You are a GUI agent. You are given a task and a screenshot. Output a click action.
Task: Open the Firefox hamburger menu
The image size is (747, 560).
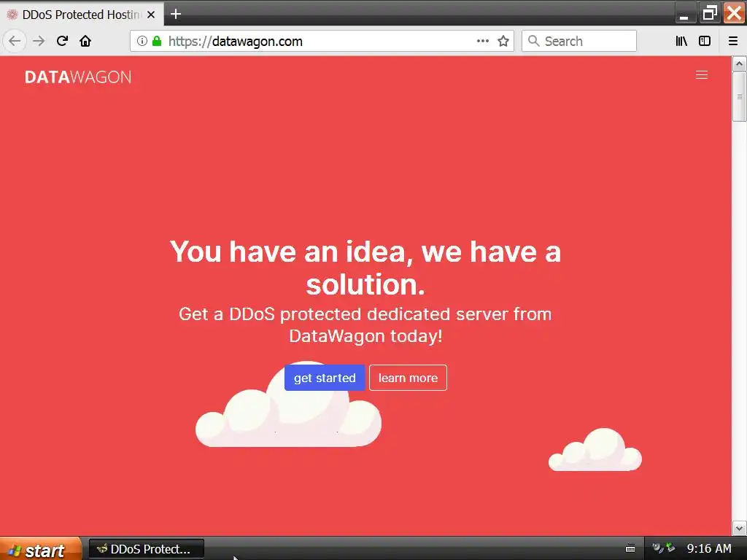click(x=733, y=41)
